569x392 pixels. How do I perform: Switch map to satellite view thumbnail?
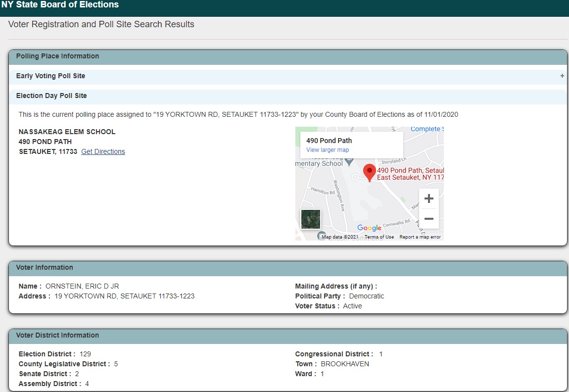pos(311,219)
